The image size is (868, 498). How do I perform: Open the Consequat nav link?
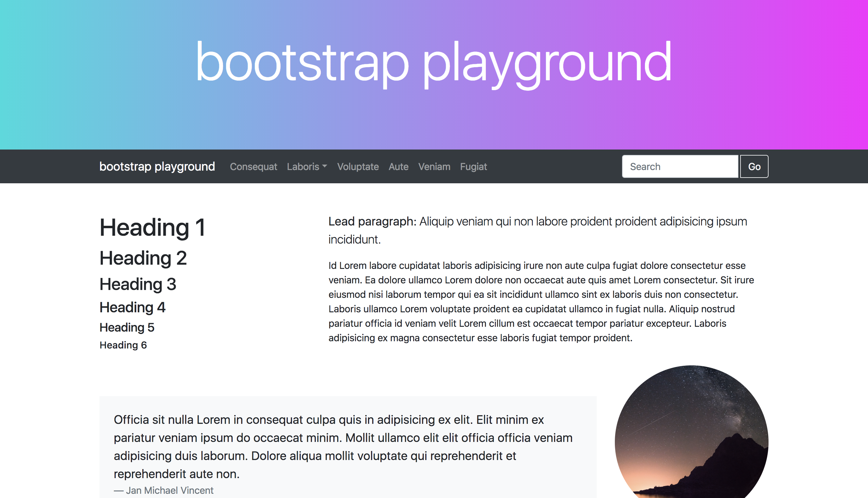253,167
